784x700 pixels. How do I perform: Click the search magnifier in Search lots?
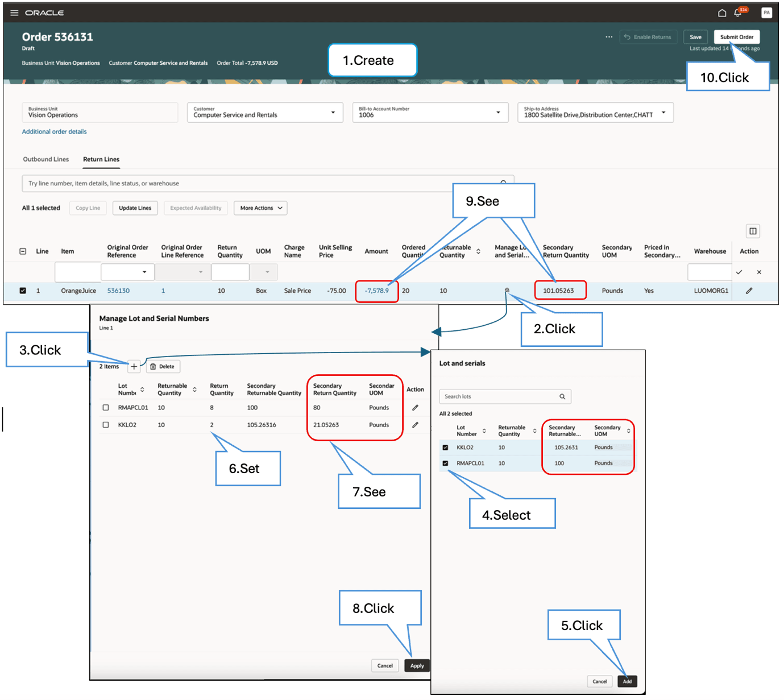[562, 396]
